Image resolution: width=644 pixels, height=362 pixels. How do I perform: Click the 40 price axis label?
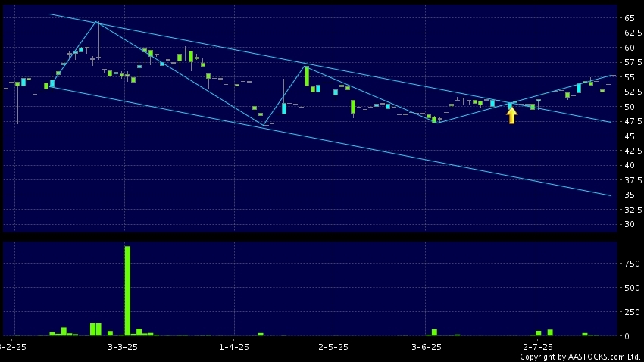click(629, 165)
